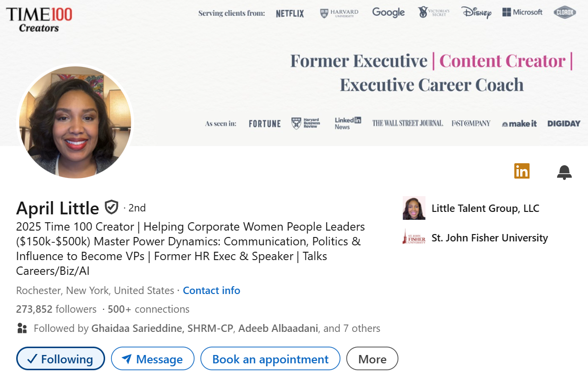Send a message using the Message button

tap(152, 359)
